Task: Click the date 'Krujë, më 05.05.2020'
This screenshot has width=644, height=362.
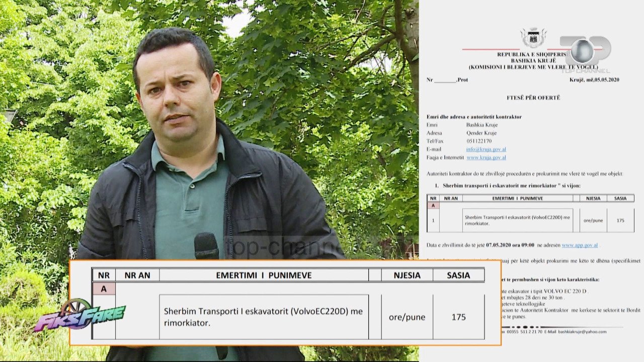Action: point(594,80)
